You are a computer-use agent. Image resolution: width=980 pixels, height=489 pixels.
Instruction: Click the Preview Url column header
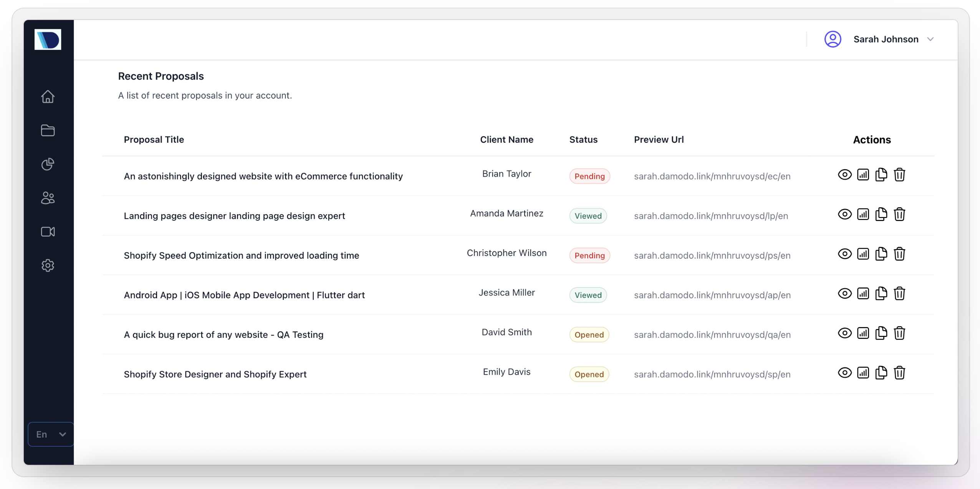[659, 139]
